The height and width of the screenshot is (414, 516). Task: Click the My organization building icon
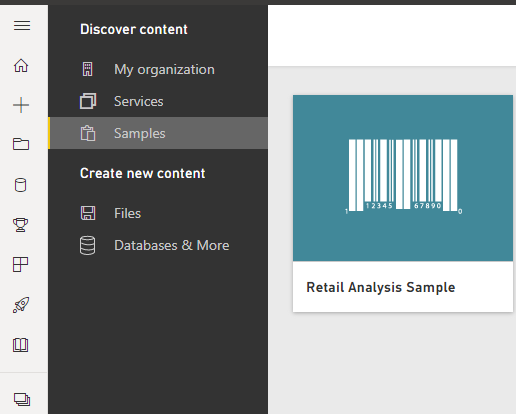pos(88,69)
